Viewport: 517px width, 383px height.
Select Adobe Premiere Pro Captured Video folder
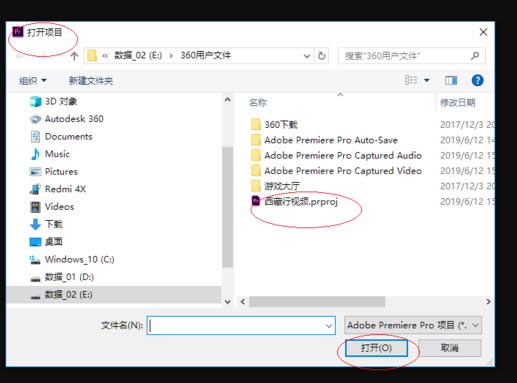coord(343,171)
